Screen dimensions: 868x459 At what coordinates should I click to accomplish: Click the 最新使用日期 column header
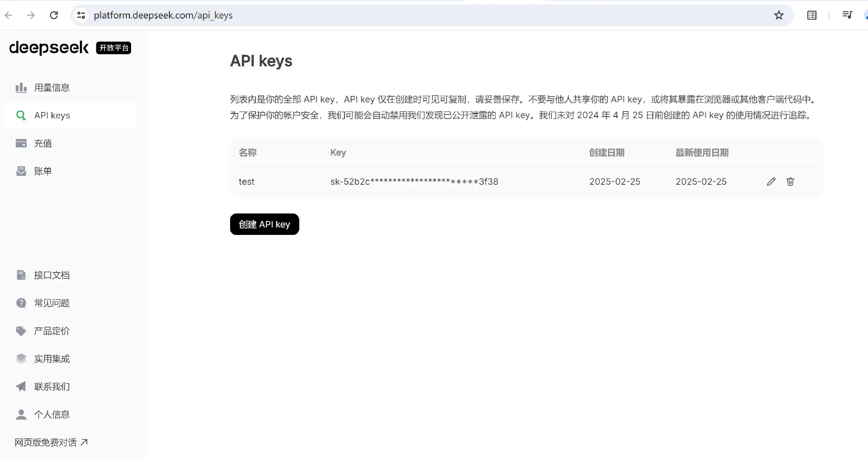tap(702, 153)
